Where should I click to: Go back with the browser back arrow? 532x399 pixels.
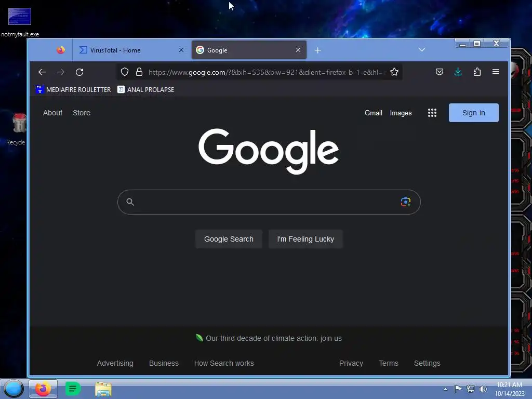coord(42,72)
